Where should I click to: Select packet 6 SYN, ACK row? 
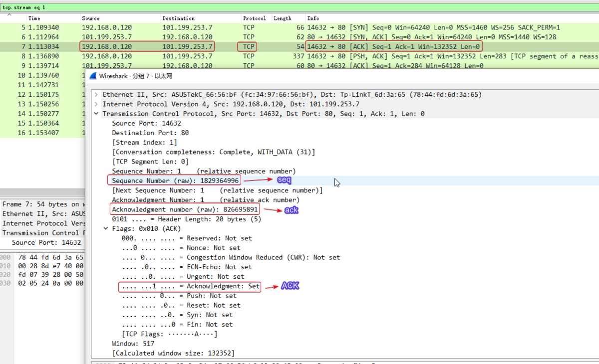pos(299,37)
